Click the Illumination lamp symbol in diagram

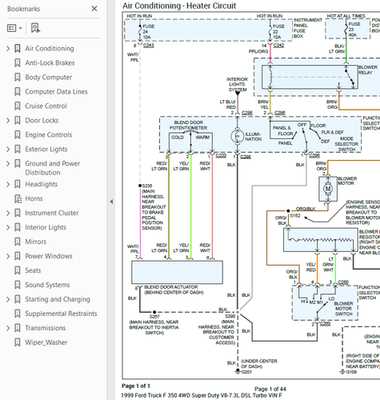coord(237,136)
